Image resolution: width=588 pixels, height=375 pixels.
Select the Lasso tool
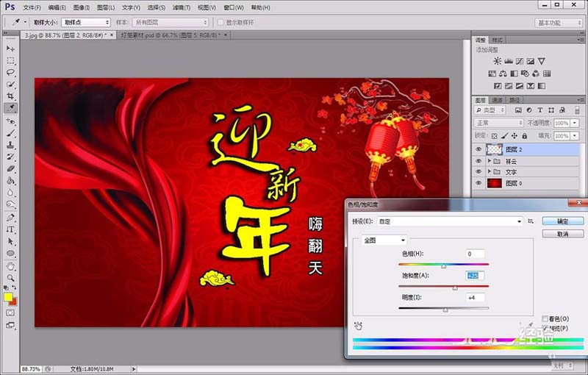(11, 73)
